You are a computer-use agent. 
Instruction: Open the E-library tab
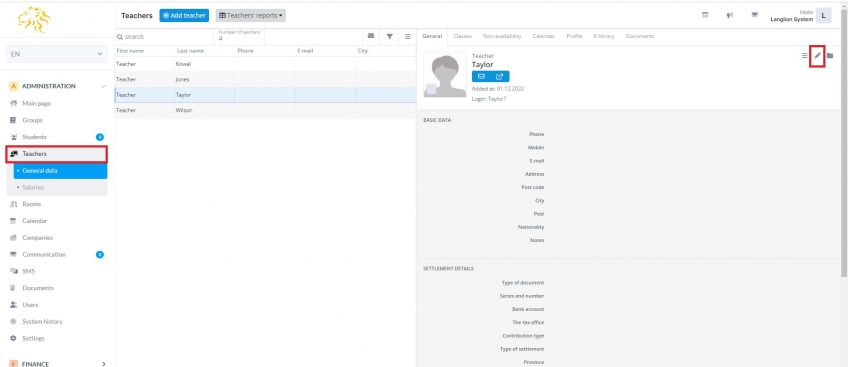[x=604, y=36]
